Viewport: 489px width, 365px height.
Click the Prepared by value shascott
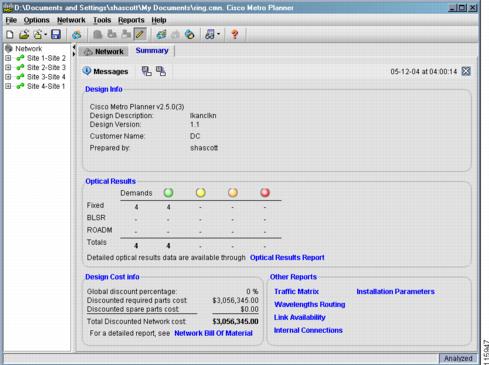pos(204,148)
